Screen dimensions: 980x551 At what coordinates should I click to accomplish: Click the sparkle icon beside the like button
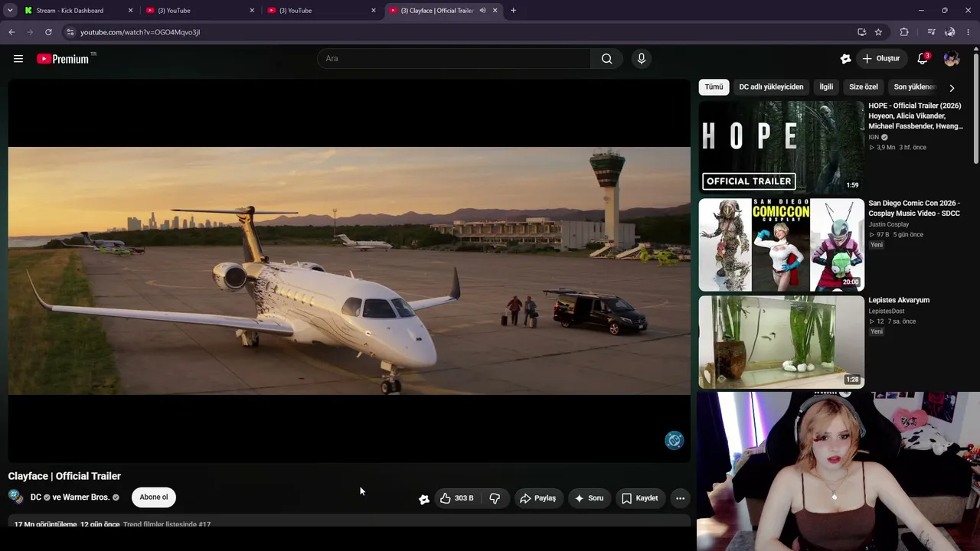pyautogui.click(x=423, y=498)
